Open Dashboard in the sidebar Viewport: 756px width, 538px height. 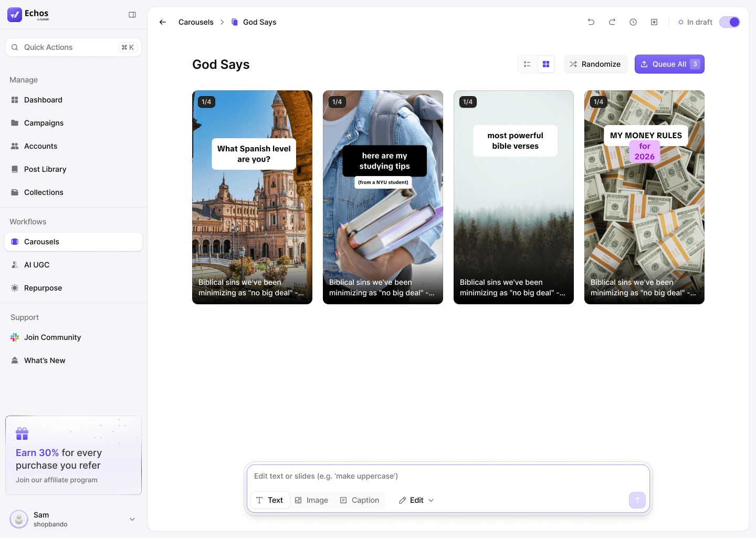[73, 100]
